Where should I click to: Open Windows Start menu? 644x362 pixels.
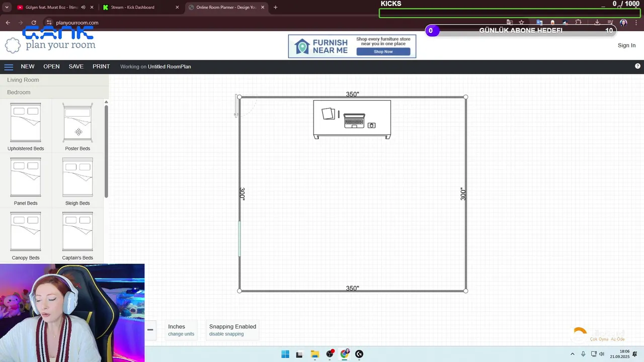285,354
